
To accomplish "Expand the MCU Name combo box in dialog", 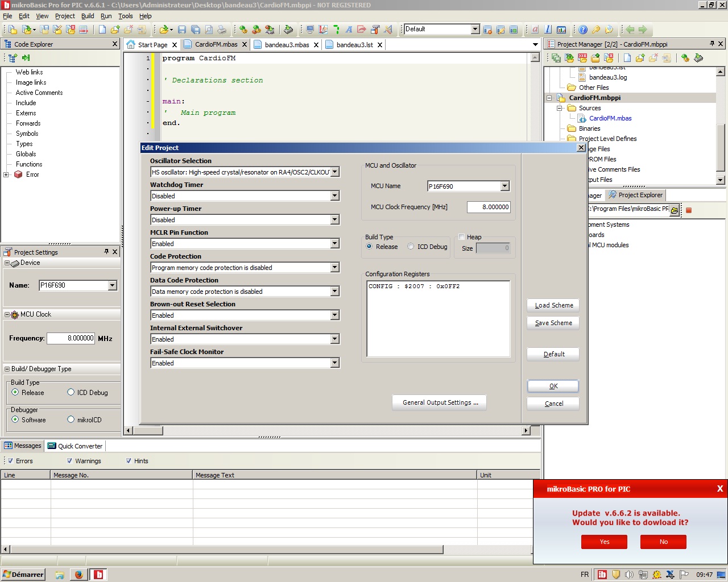I will pyautogui.click(x=504, y=186).
